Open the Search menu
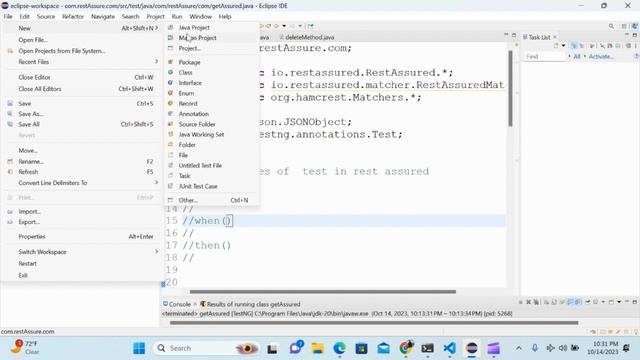640x360 pixels. [130, 16]
